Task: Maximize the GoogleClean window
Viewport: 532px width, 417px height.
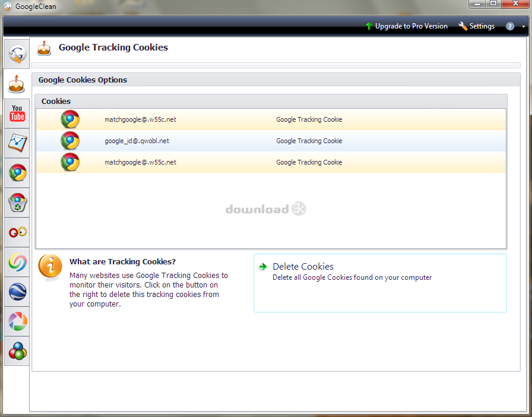Action: (x=493, y=4)
